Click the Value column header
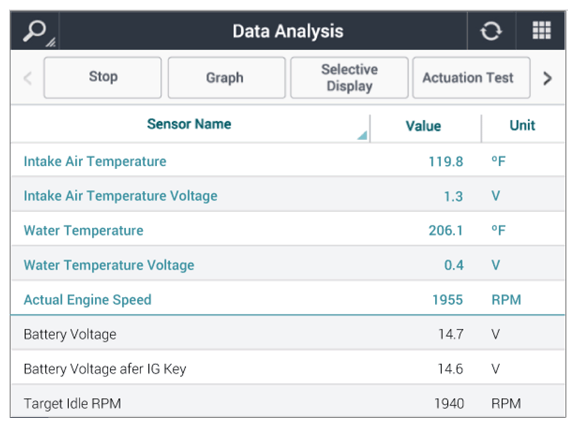 [x=425, y=126]
